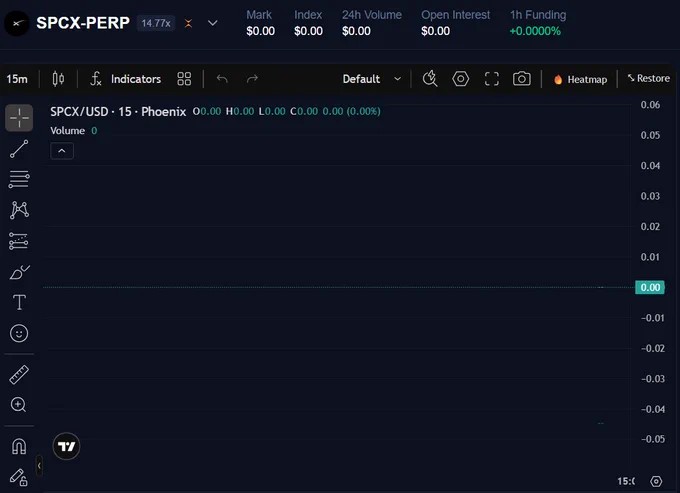The image size is (680, 493).
Task: Select the crosshair cursor tool
Action: tap(19, 118)
